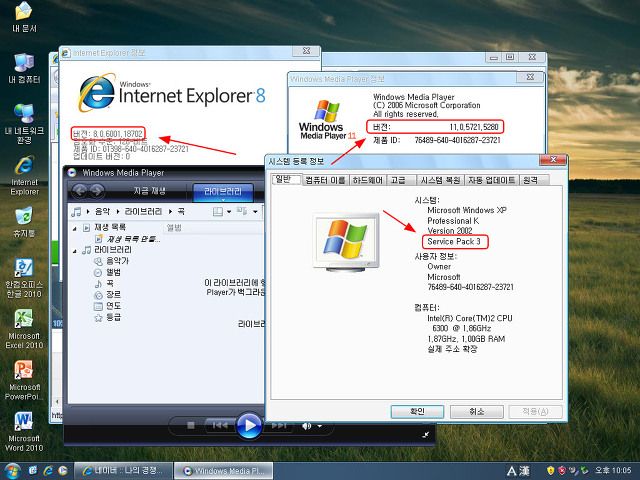Click the Start orb on the taskbar

tap(12, 471)
